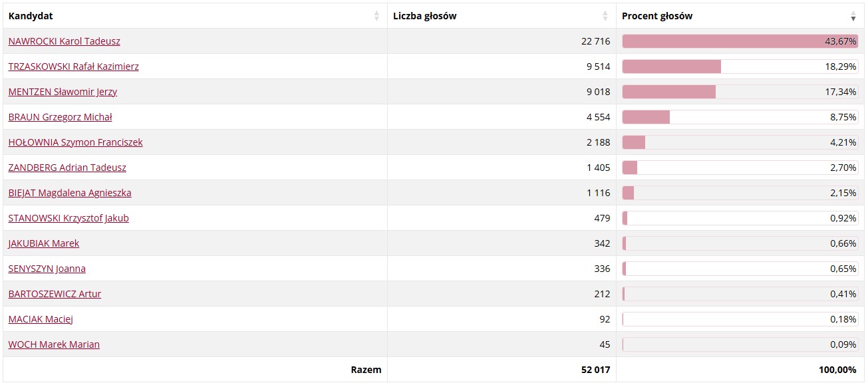Click the 43,67% percentage bar
The height and width of the screenshot is (387, 868).
tap(740, 41)
